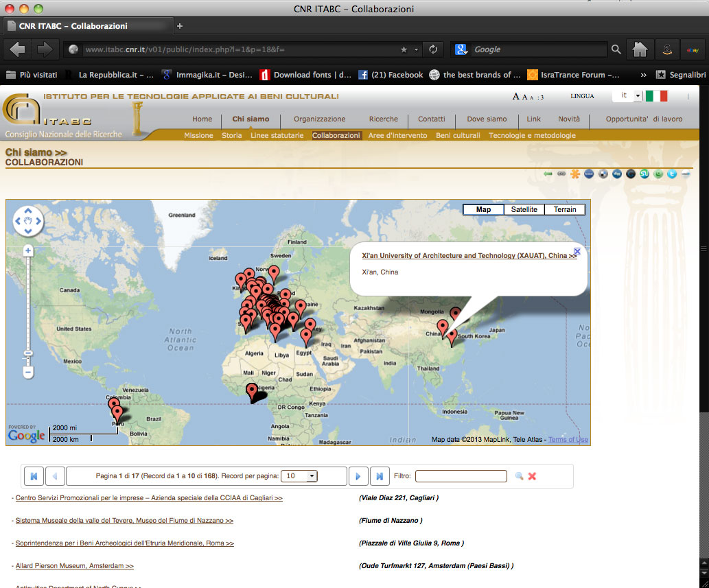Select the Map view type
Viewport: 709px width, 588px height.
click(x=483, y=209)
